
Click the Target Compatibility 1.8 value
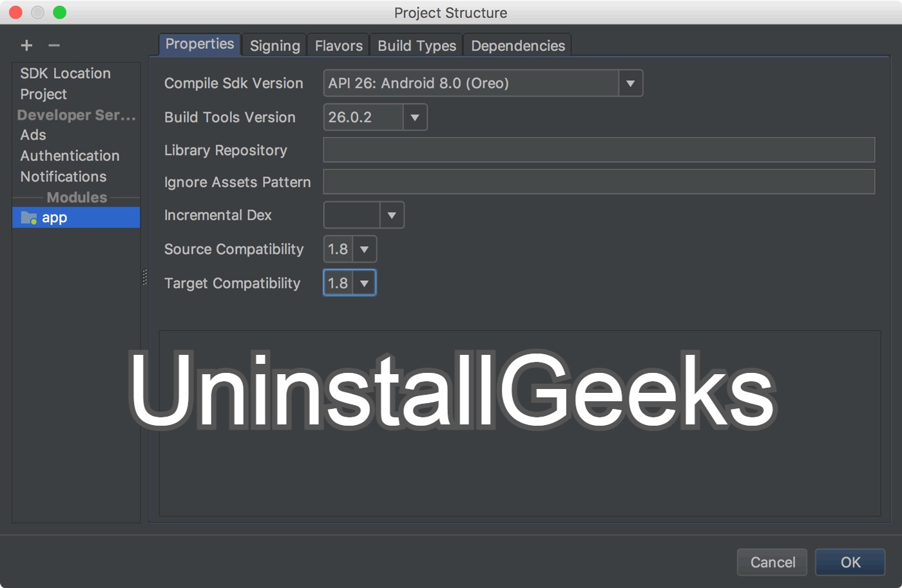click(x=338, y=283)
